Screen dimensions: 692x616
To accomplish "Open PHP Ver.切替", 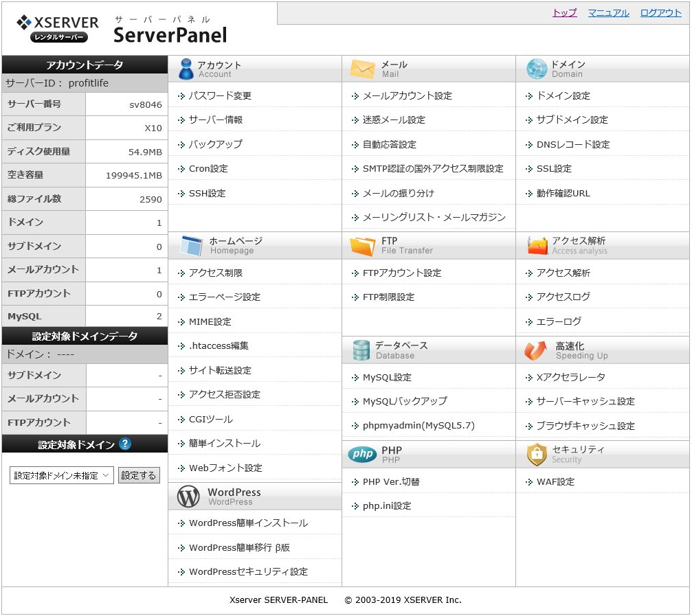I will pyautogui.click(x=391, y=482).
